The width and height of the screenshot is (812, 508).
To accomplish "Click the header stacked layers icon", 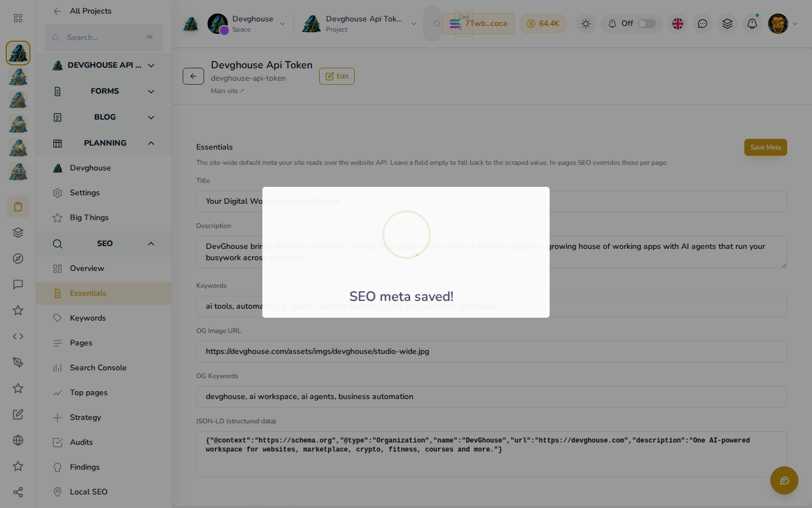I will [x=727, y=24].
